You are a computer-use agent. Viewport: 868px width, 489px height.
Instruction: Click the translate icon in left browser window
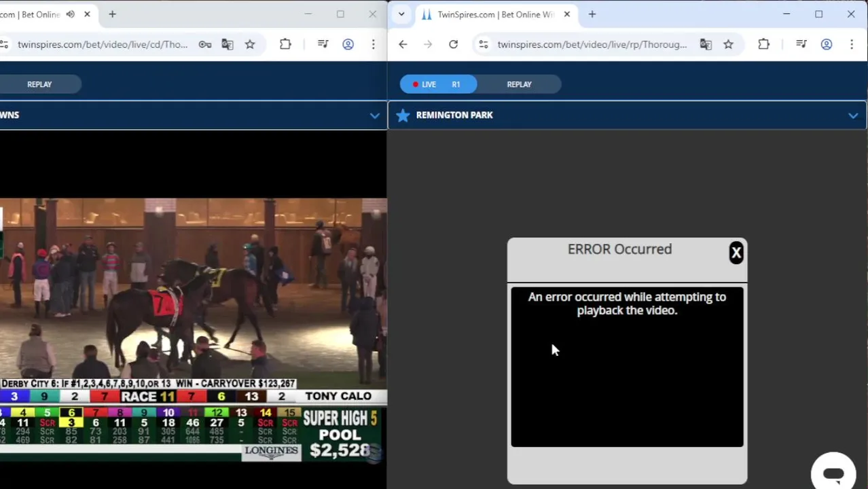coord(228,44)
